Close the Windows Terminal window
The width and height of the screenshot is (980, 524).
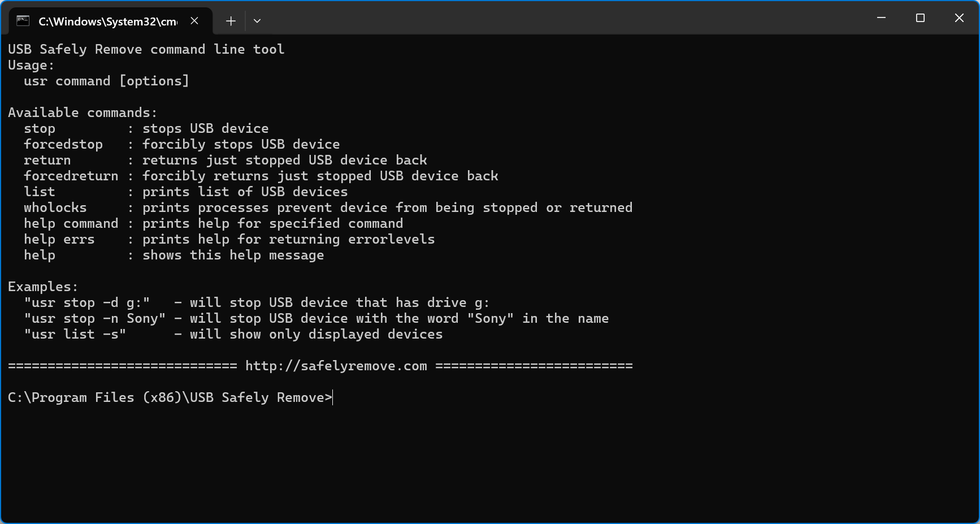(959, 18)
